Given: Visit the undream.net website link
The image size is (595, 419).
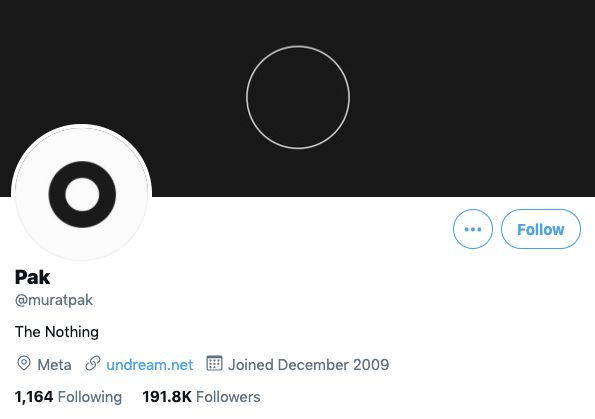Looking at the screenshot, I should tap(150, 365).
